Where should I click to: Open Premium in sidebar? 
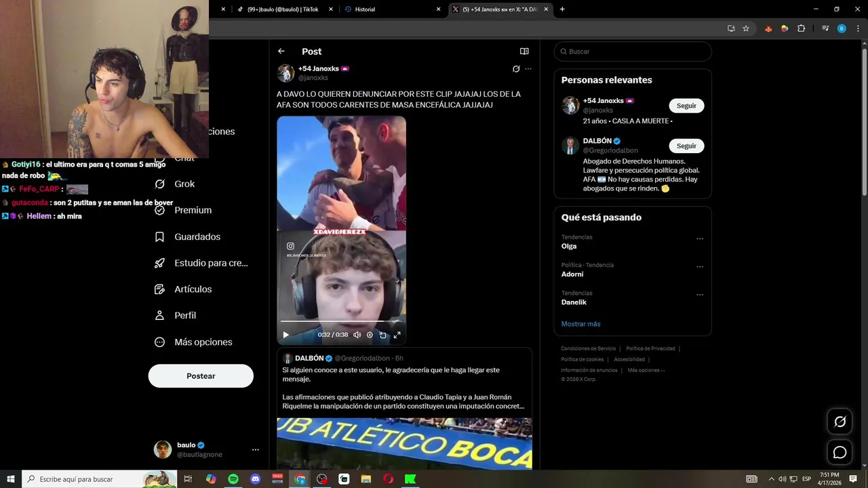(184, 210)
